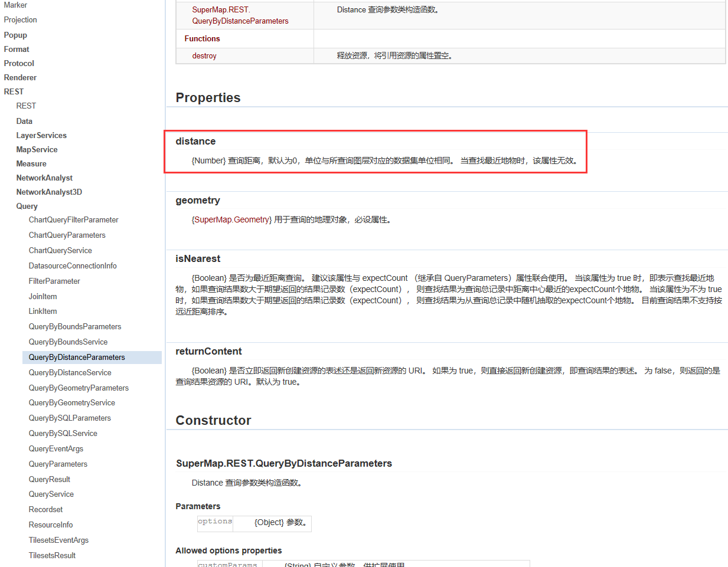Go to the Format category

click(x=17, y=49)
